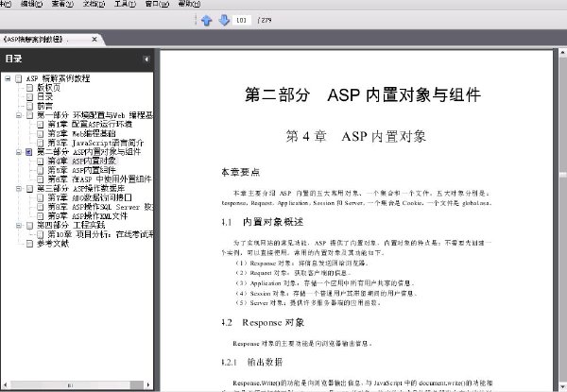Open the 编辑(E) menu
This screenshot has width=567, height=392.
point(31,4)
